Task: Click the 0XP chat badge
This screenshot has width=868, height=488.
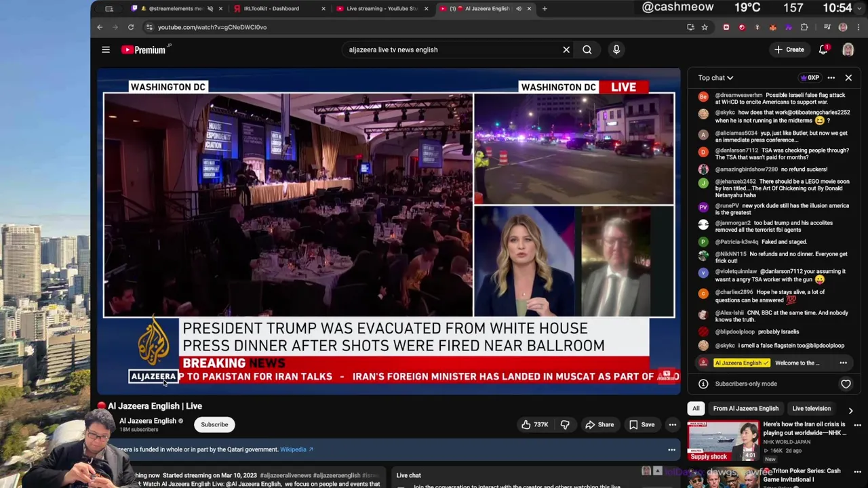Action: 809,78
